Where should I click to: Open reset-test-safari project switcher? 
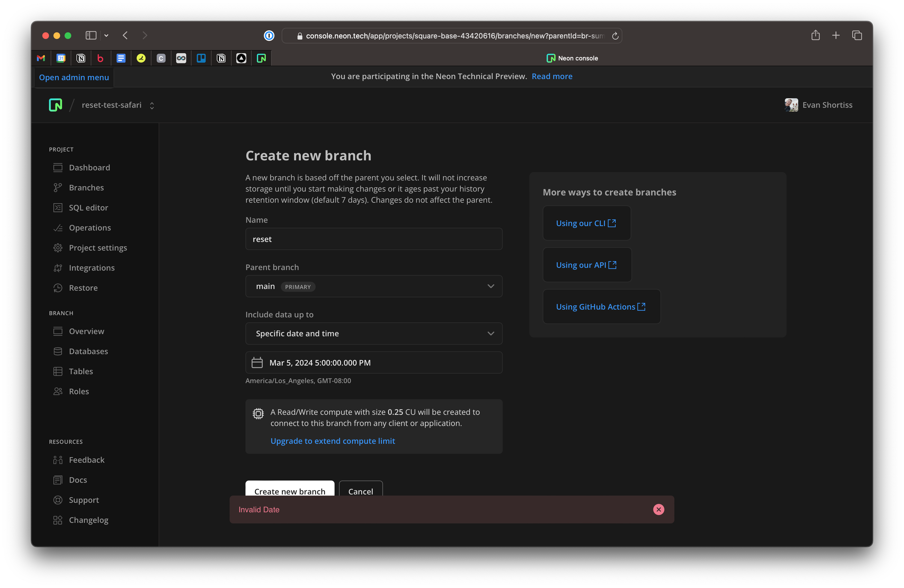[118, 105]
